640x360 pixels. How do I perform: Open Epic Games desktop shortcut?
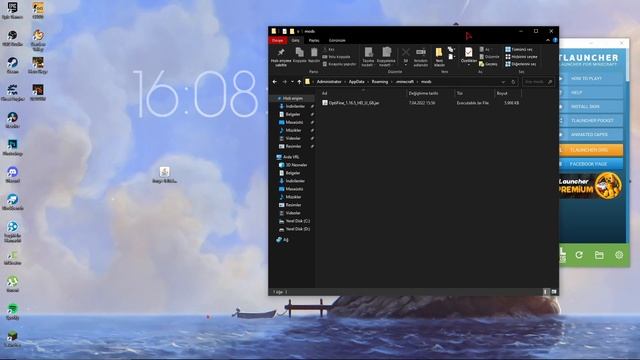[13, 11]
